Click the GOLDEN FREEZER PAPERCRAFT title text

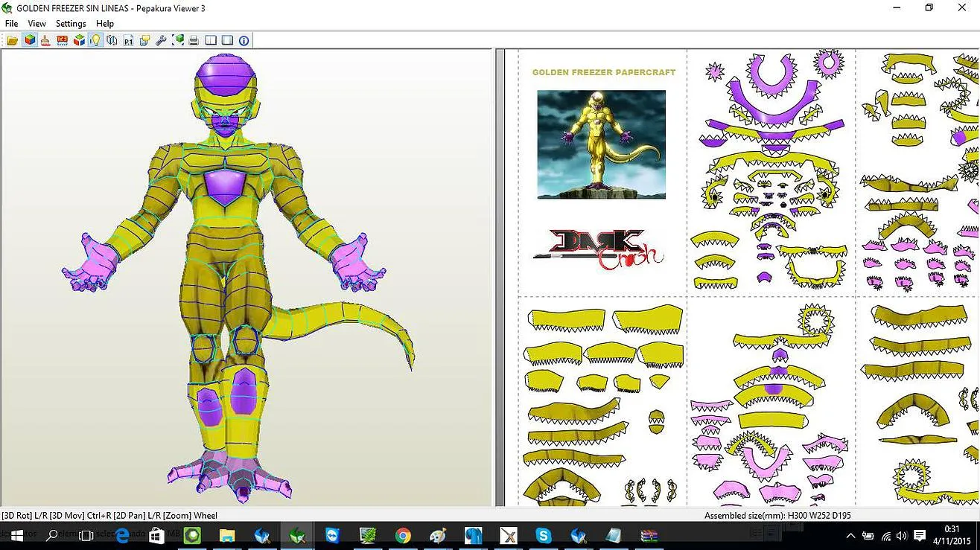pos(604,72)
